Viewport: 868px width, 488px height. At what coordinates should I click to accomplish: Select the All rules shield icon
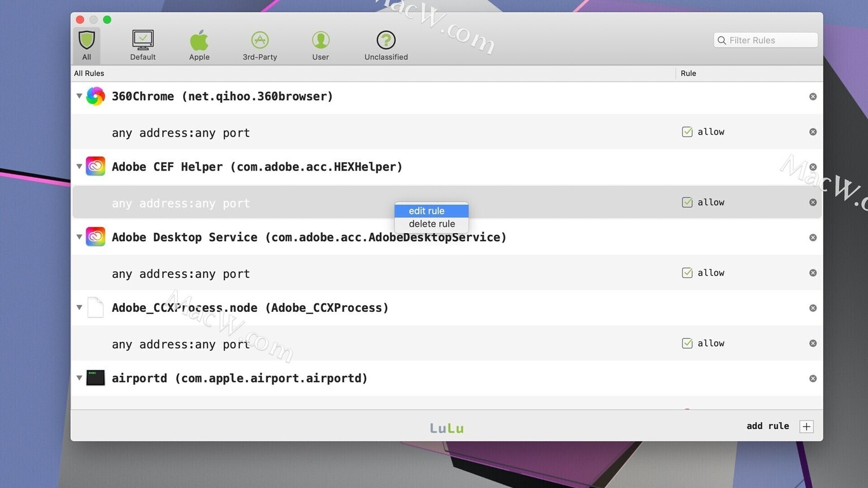[x=86, y=40]
